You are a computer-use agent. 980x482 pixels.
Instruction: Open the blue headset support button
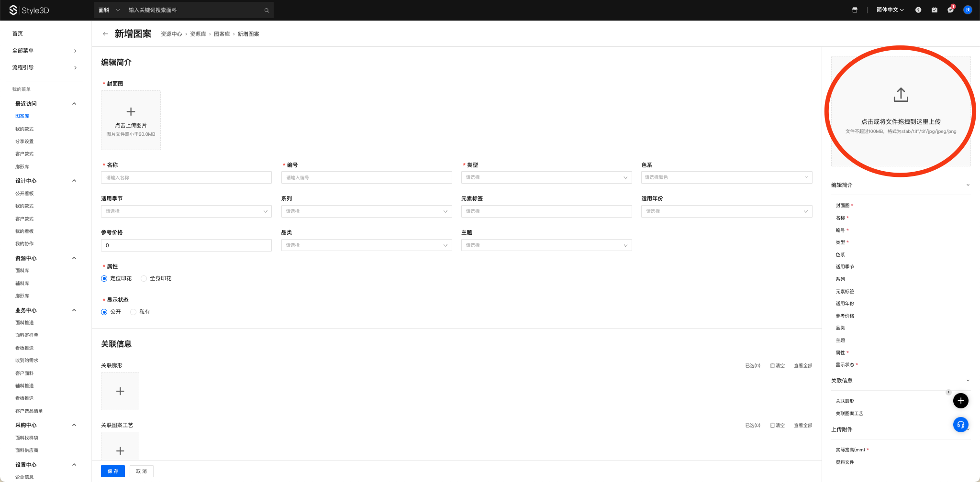(960, 425)
